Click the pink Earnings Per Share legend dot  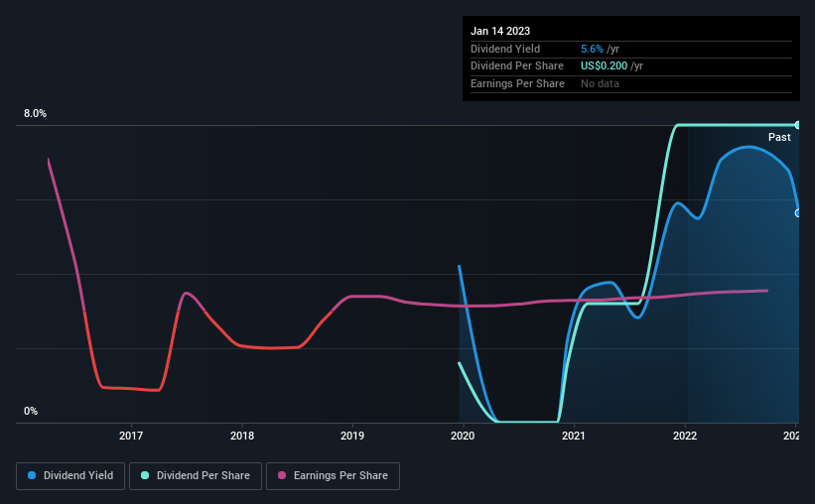point(282,475)
